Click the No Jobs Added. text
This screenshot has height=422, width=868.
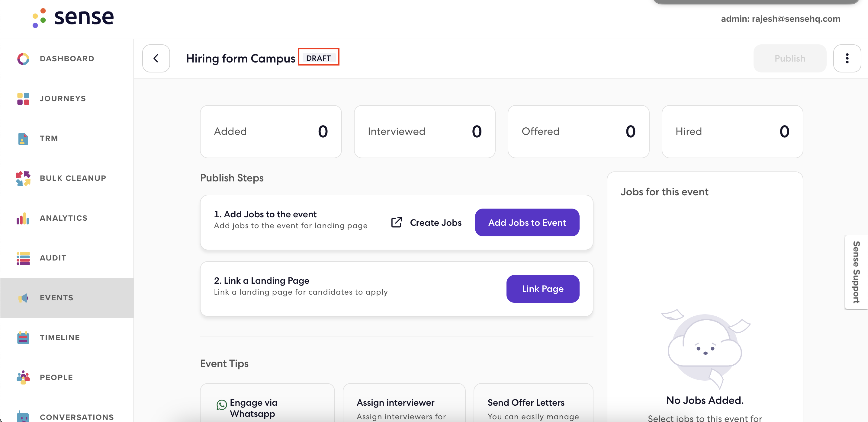(705, 400)
